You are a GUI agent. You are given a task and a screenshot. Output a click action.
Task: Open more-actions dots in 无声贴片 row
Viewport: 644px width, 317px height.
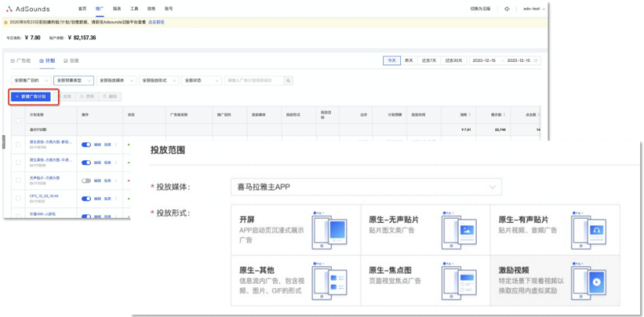[115, 181]
